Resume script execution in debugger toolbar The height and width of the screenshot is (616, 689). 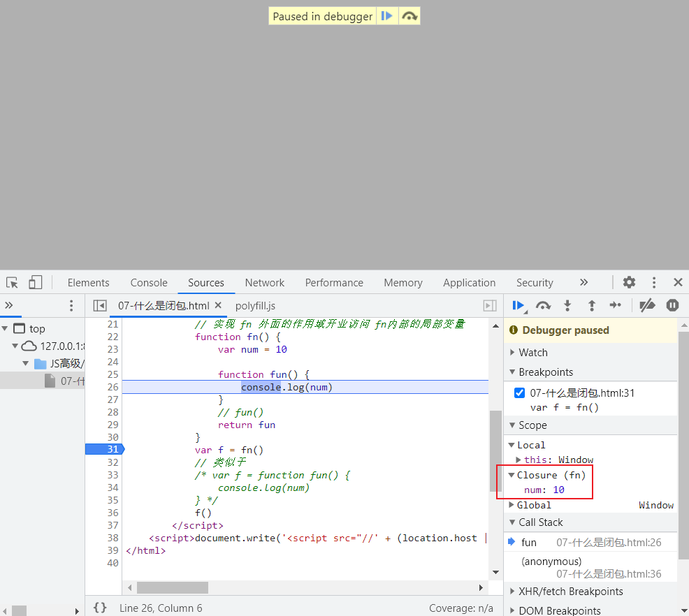click(519, 306)
